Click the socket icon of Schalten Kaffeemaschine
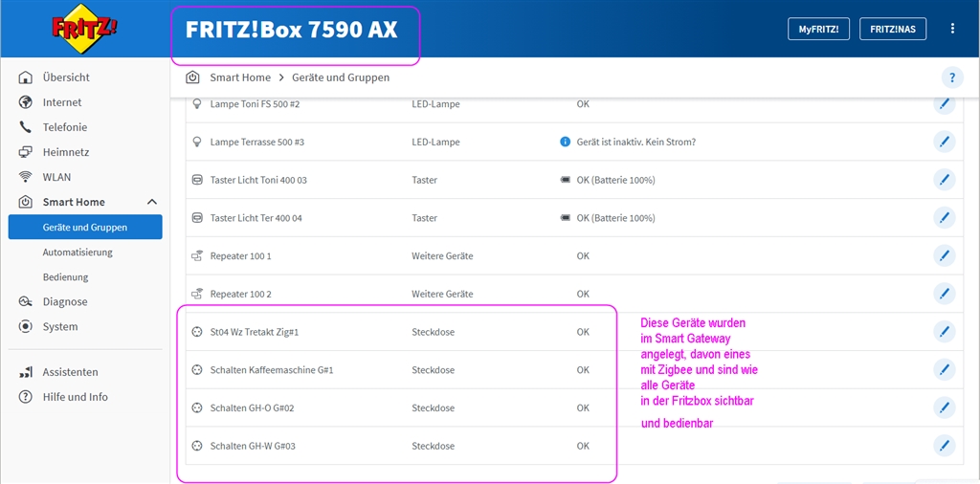 pos(197,370)
